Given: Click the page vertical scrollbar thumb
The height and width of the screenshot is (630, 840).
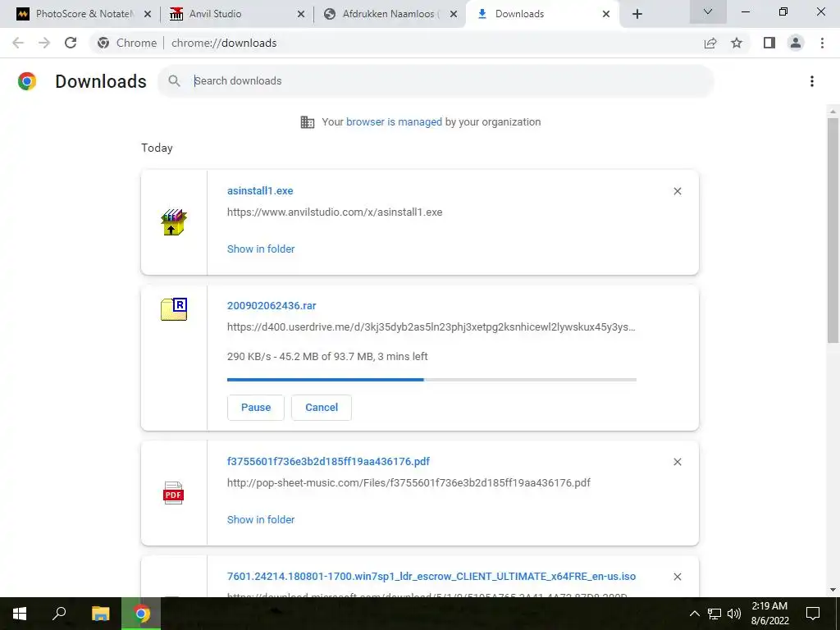Looking at the screenshot, I should click(833, 231).
